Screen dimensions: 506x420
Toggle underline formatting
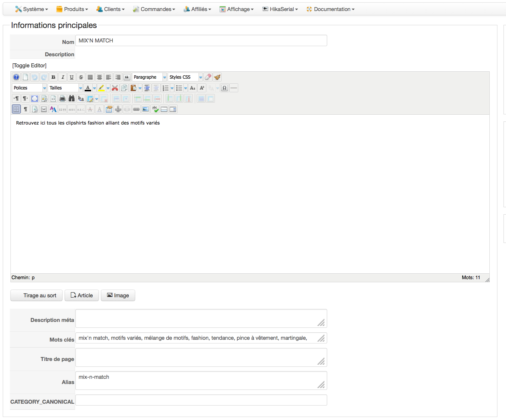(x=72, y=77)
